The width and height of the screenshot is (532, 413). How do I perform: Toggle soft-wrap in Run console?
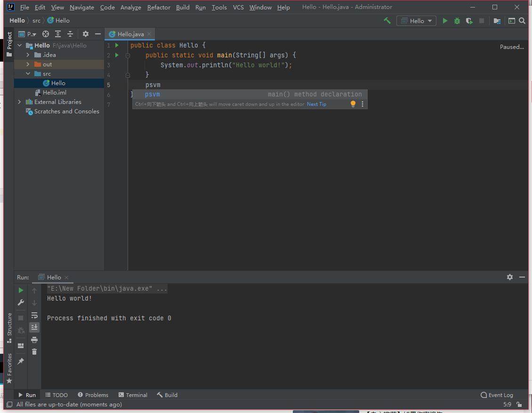click(34, 315)
